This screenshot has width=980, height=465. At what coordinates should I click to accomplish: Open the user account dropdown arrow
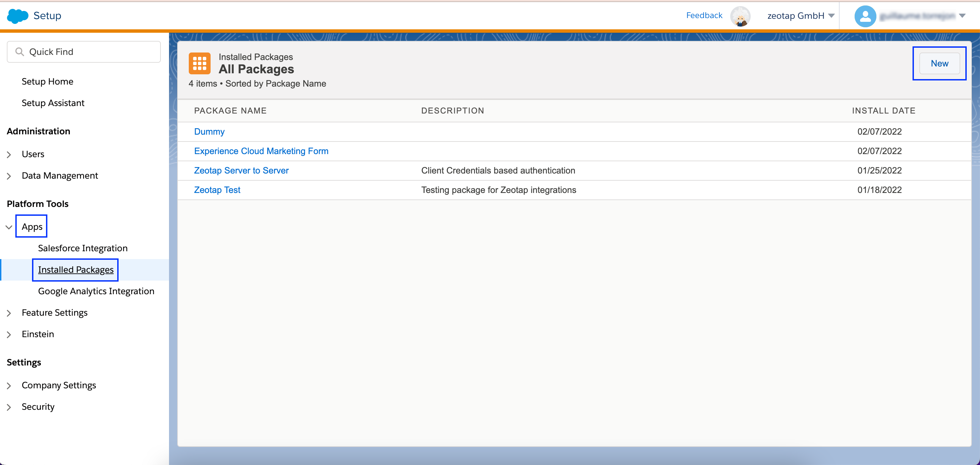tap(962, 16)
